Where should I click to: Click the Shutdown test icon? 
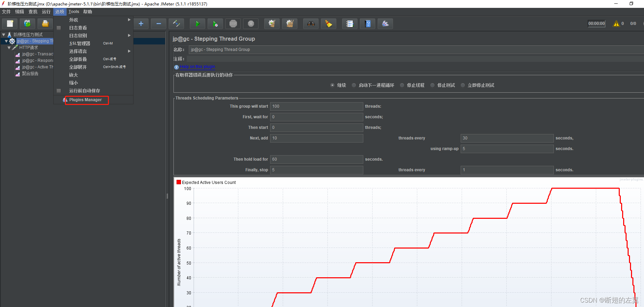(x=251, y=24)
